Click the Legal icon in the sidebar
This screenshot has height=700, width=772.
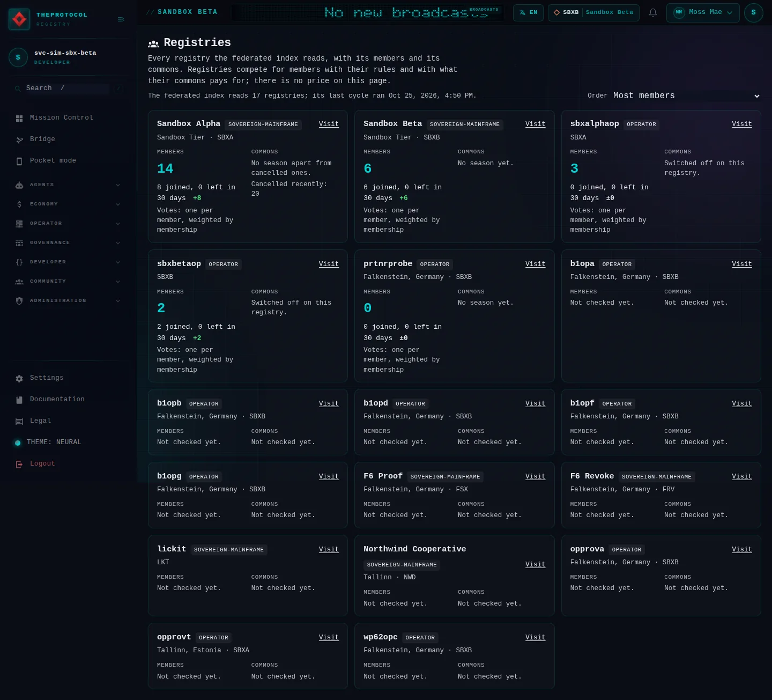pyautogui.click(x=19, y=422)
